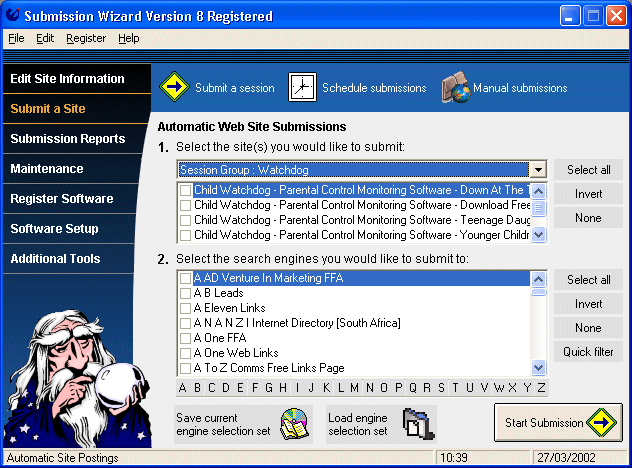Click the Save current engine selection set icon
The width and height of the screenshot is (632, 468).
[294, 424]
